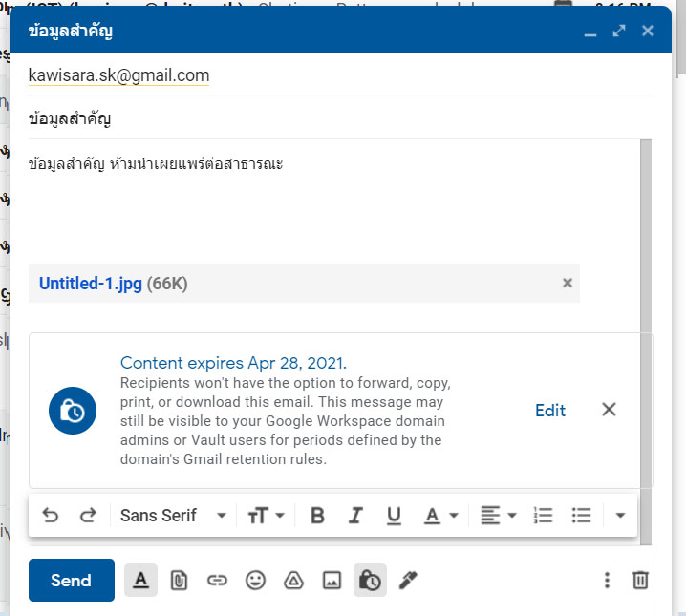Redo last action
The image size is (686, 616).
pyautogui.click(x=88, y=516)
